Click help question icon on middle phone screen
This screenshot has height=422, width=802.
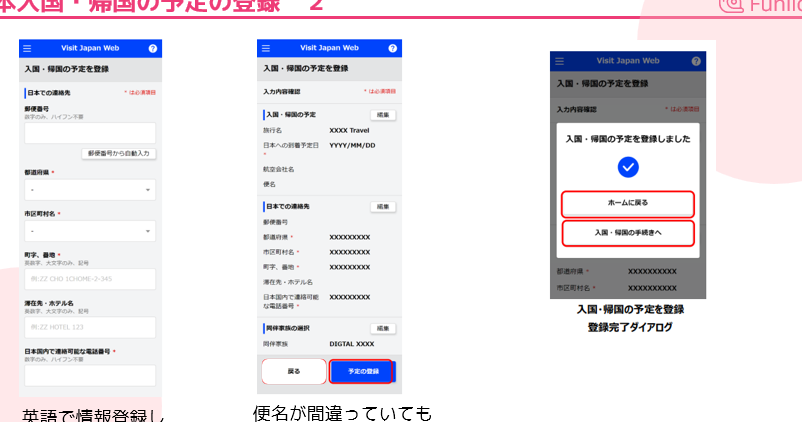[390, 48]
